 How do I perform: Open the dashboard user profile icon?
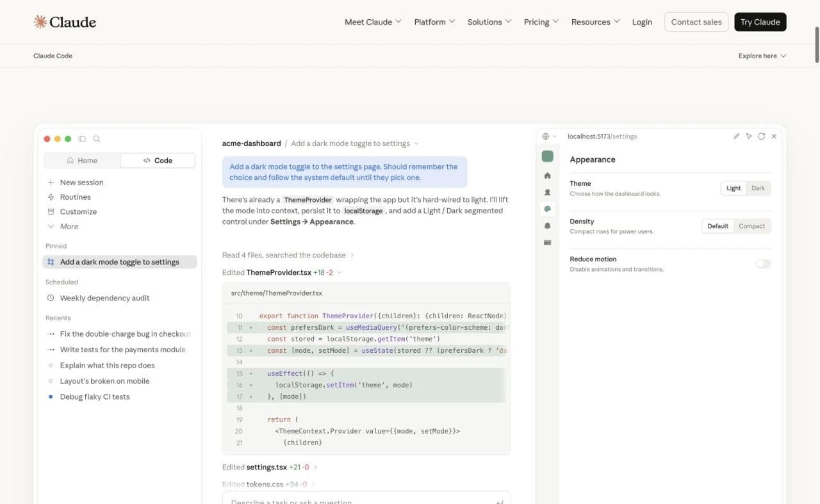click(x=547, y=192)
